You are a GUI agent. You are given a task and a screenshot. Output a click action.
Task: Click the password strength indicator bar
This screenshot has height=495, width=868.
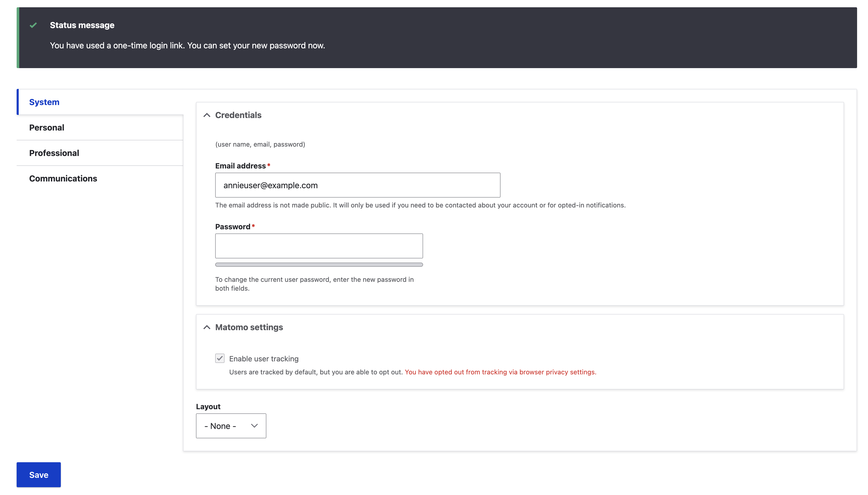[319, 264]
